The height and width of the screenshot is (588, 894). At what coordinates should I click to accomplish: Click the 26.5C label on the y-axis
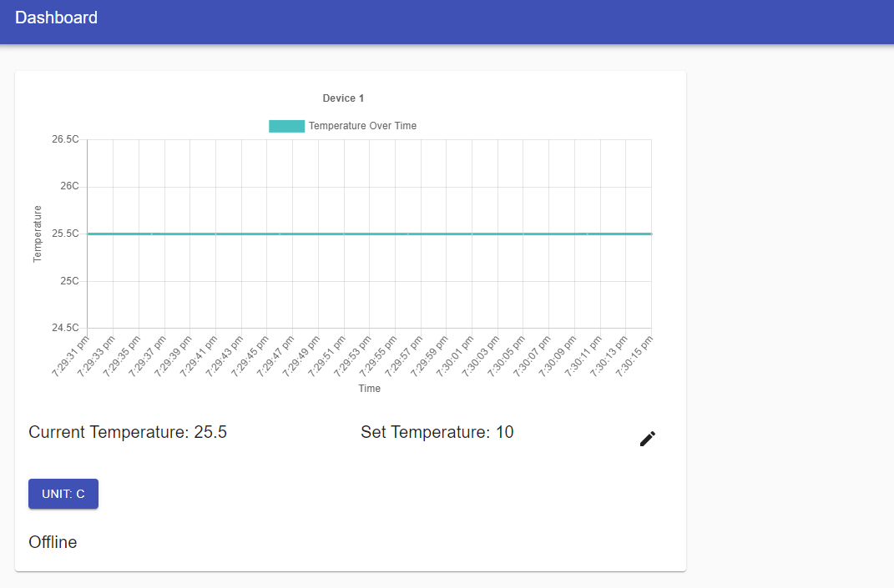point(65,139)
